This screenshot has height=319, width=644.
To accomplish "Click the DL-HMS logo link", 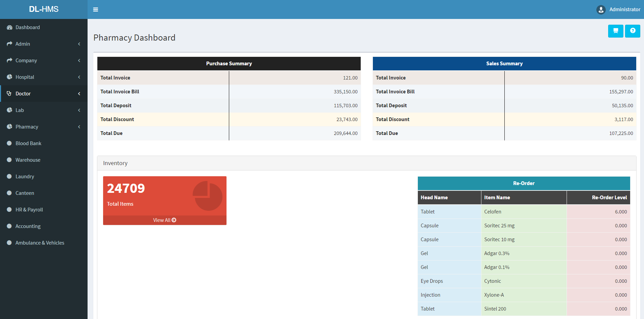I will (44, 9).
